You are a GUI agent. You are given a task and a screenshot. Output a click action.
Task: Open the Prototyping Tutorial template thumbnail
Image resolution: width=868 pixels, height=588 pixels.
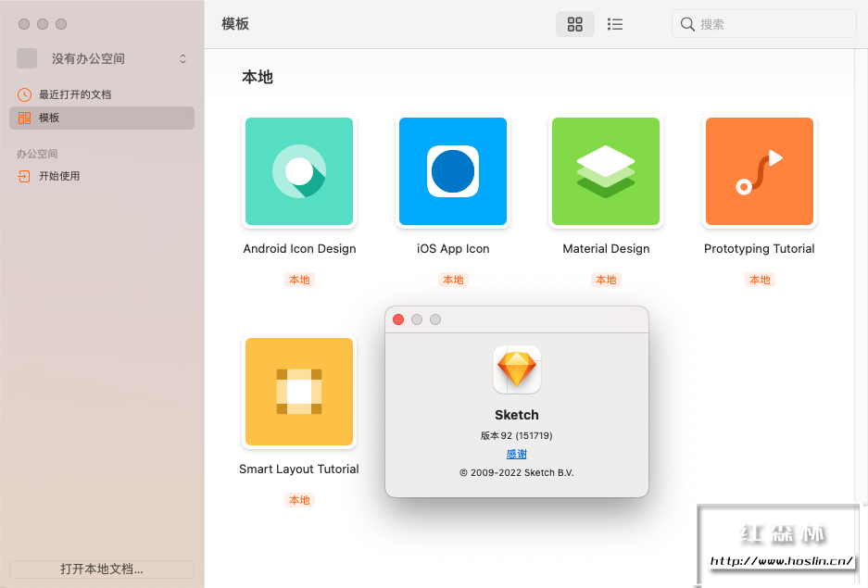pyautogui.click(x=760, y=171)
